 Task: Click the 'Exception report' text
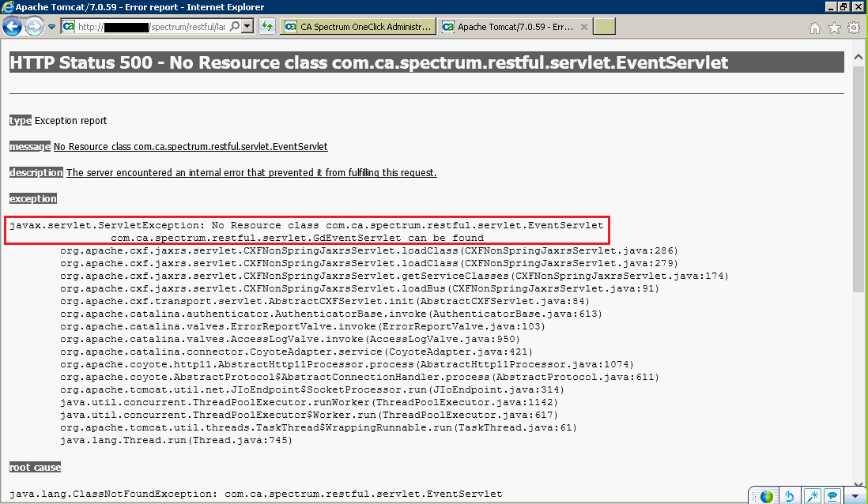pos(71,121)
